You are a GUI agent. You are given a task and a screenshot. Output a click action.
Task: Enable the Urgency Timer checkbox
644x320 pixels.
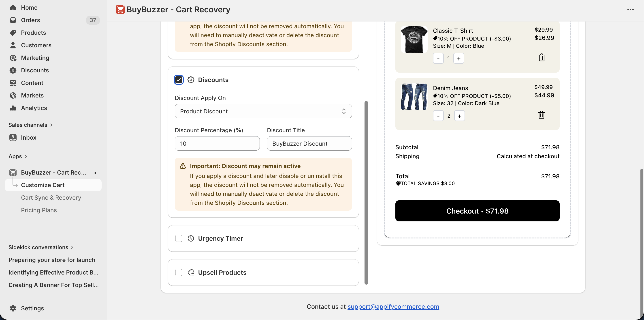coord(179,238)
